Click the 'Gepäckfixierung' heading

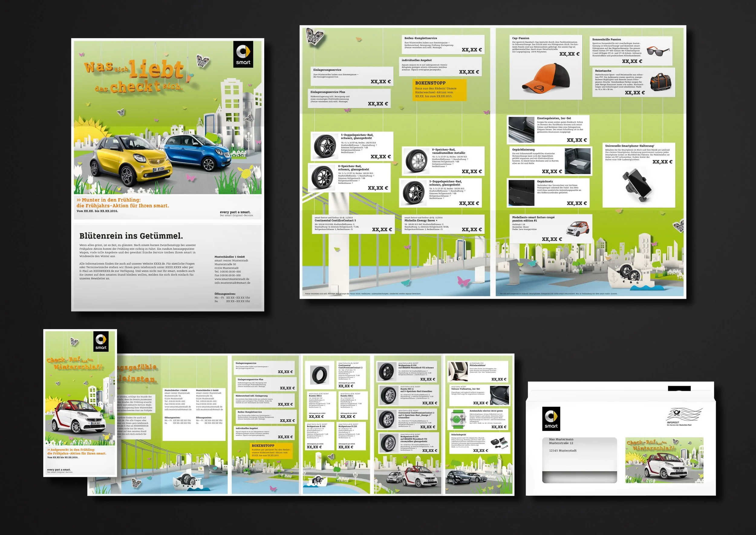523,149
